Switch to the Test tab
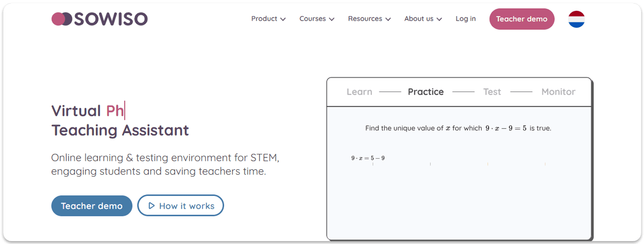The width and height of the screenshot is (644, 244). point(492,92)
